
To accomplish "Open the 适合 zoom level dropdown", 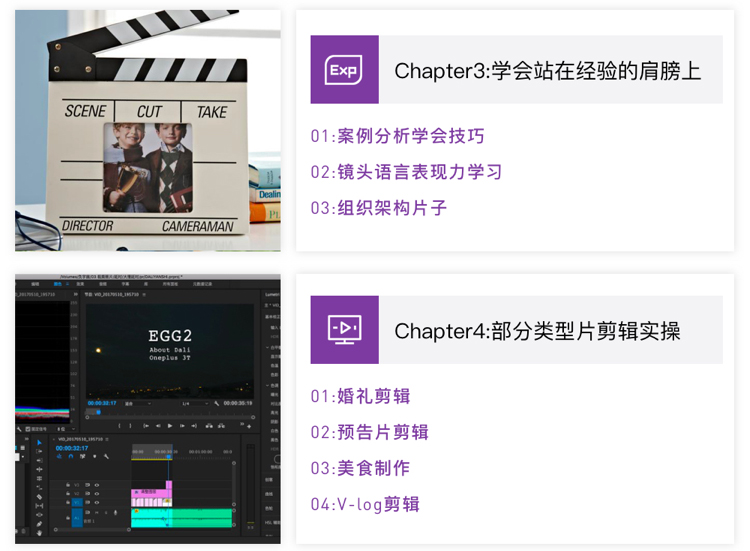I will (137, 404).
